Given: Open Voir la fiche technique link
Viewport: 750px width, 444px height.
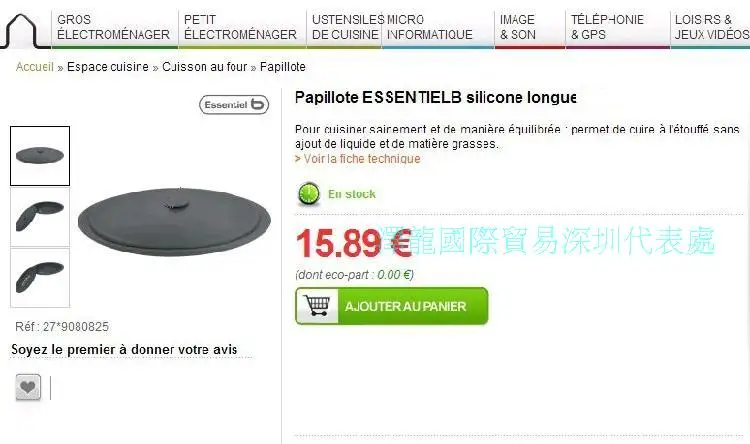Looking at the screenshot, I should [358, 159].
